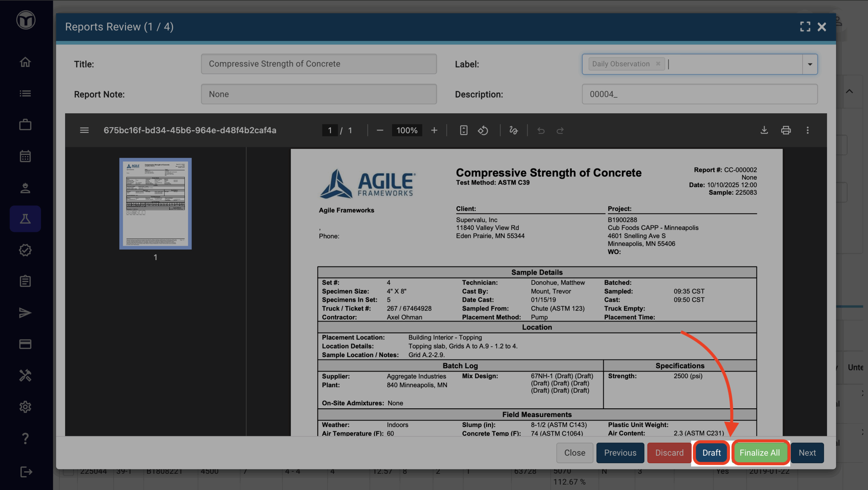Click the PDF download icon

coord(764,130)
